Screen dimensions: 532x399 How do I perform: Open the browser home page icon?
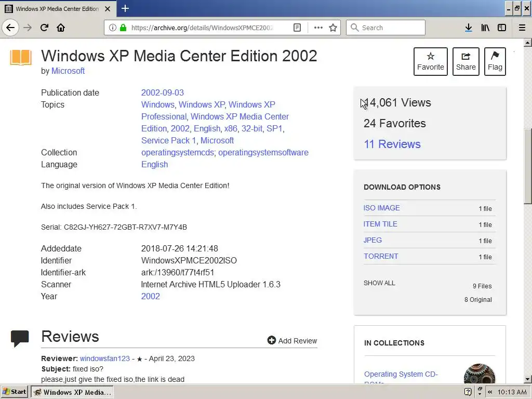coord(61,28)
